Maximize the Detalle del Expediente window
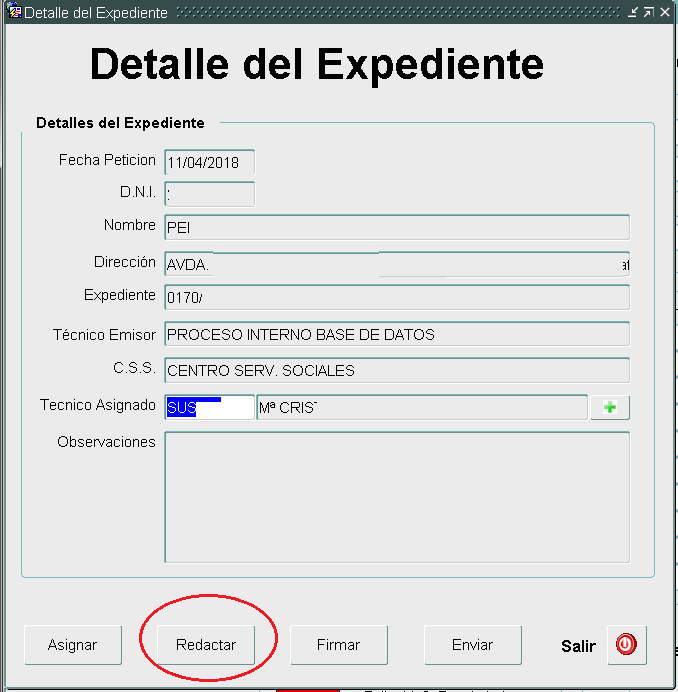The image size is (678, 692). coord(648,12)
